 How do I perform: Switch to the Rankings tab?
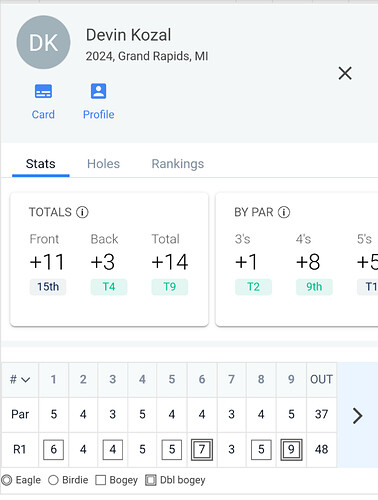178,164
